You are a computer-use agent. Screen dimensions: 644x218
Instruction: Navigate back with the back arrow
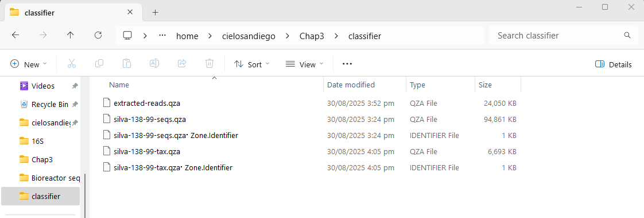(x=15, y=35)
